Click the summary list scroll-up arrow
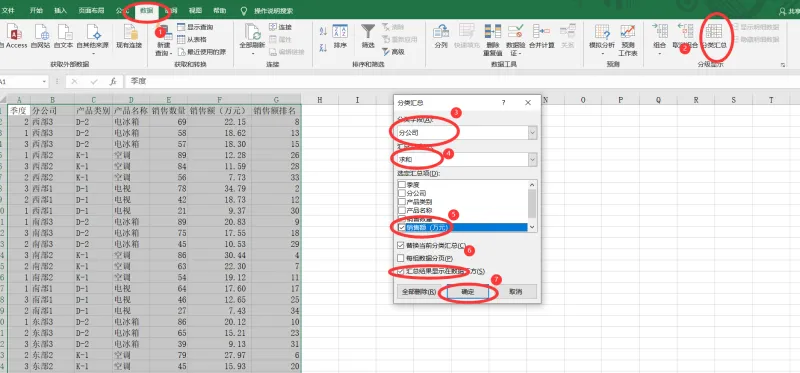Viewport: 800px width, 373px height. 533,185
